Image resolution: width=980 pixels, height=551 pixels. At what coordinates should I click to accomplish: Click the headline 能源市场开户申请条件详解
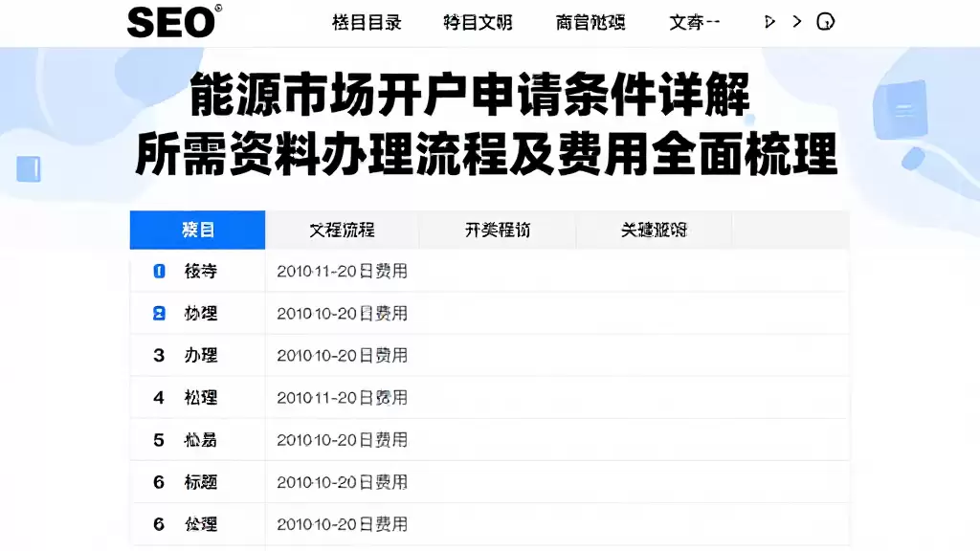click(x=470, y=94)
